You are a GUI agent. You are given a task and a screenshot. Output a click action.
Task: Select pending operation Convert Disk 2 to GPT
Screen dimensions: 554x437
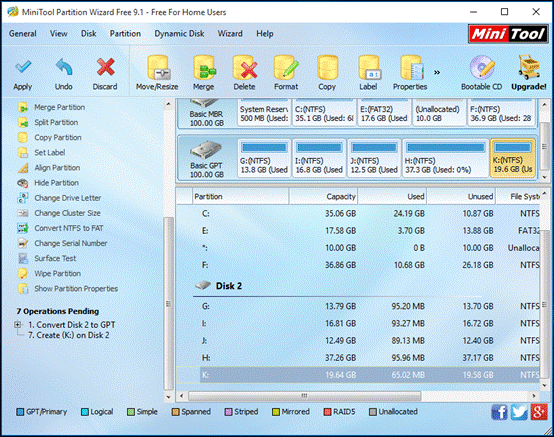pos(72,325)
